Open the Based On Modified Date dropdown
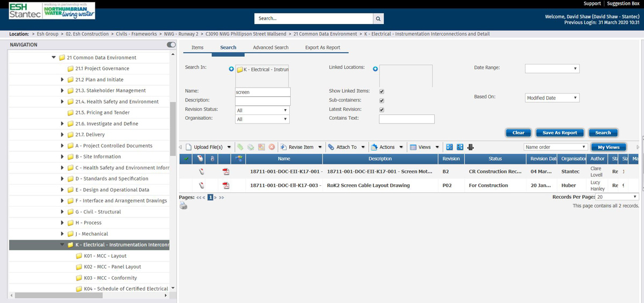644x303 pixels. (552, 98)
